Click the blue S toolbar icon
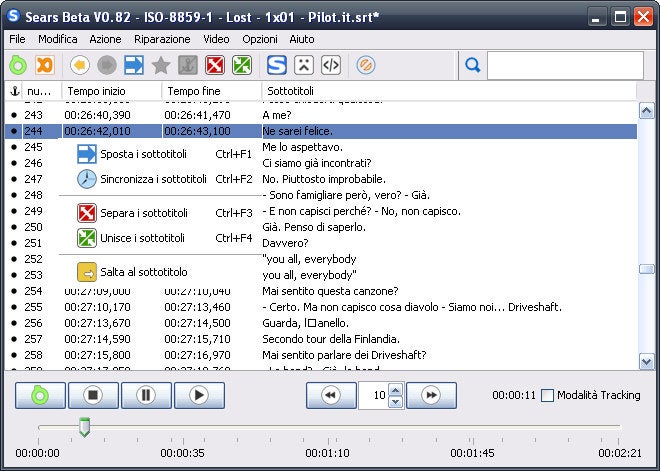The width and height of the screenshot is (660, 471). (277, 66)
